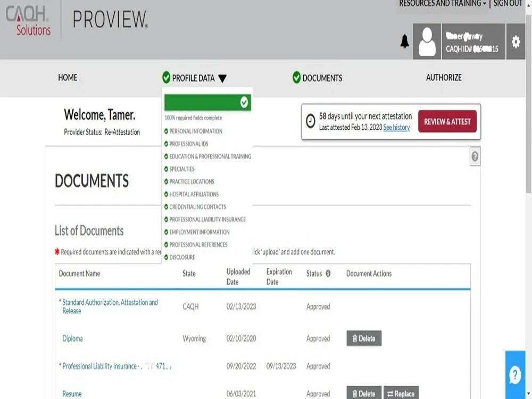
Task: Open Education & Professional Training section
Action: (x=210, y=156)
